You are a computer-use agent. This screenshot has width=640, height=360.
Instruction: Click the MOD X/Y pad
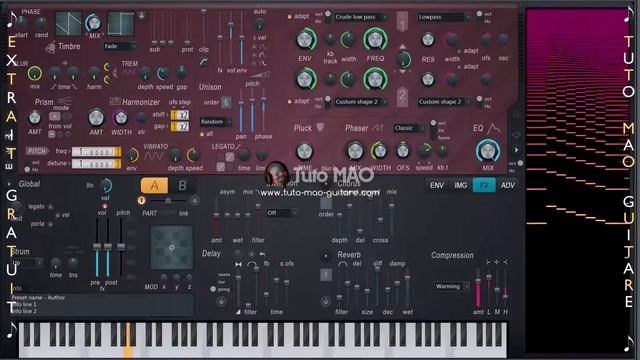172,248
